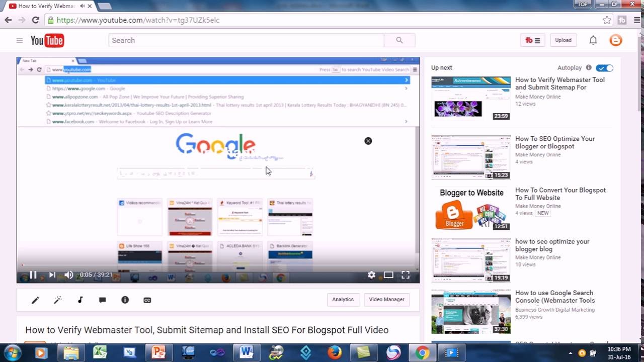Click into the YouTube search field

coord(247,40)
